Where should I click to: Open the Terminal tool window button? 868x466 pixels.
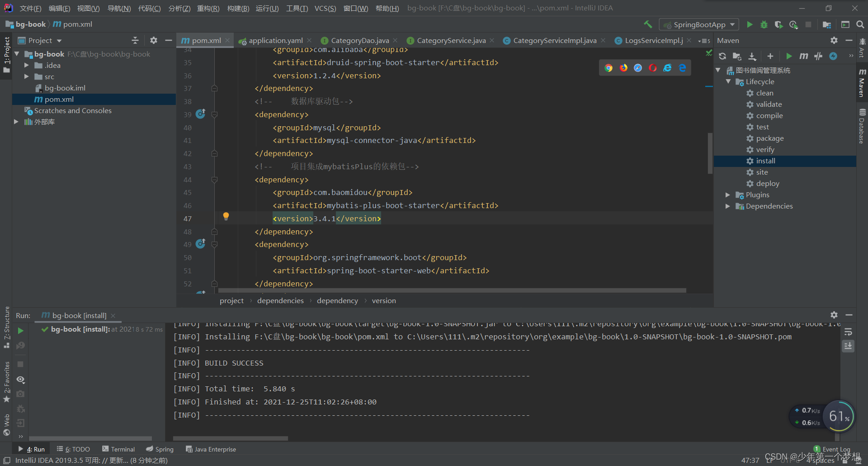click(118, 449)
